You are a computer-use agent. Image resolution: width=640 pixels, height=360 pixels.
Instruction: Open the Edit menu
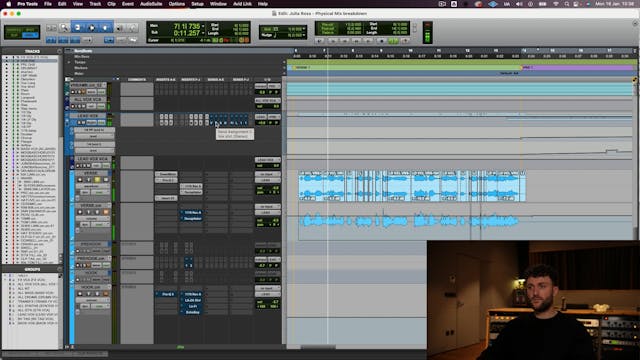[x=62, y=4]
